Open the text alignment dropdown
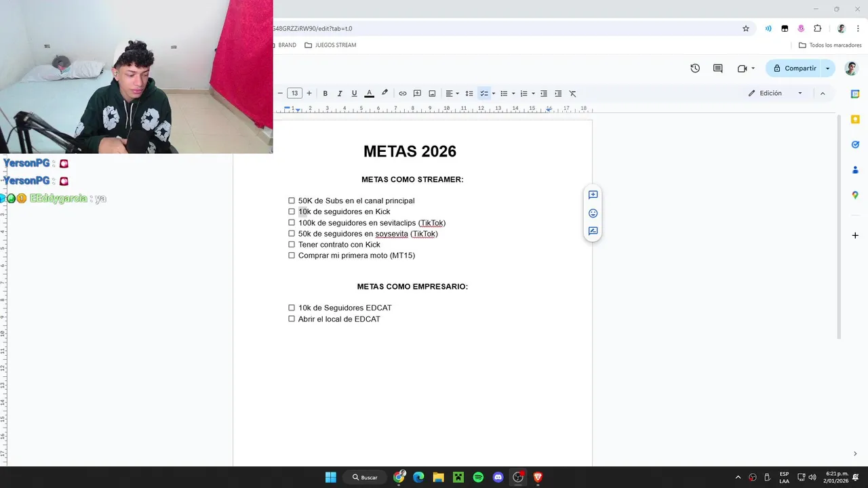The height and width of the screenshot is (488, 868). point(452,94)
